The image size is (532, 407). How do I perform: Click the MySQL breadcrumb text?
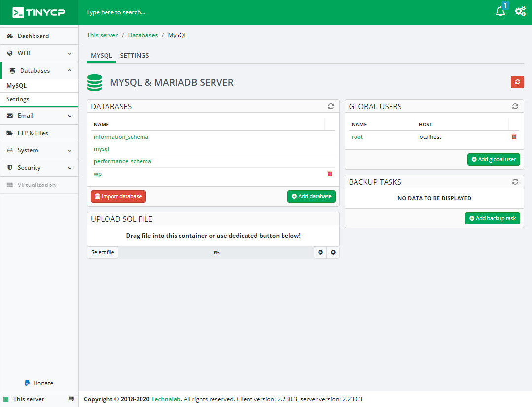[x=177, y=35]
